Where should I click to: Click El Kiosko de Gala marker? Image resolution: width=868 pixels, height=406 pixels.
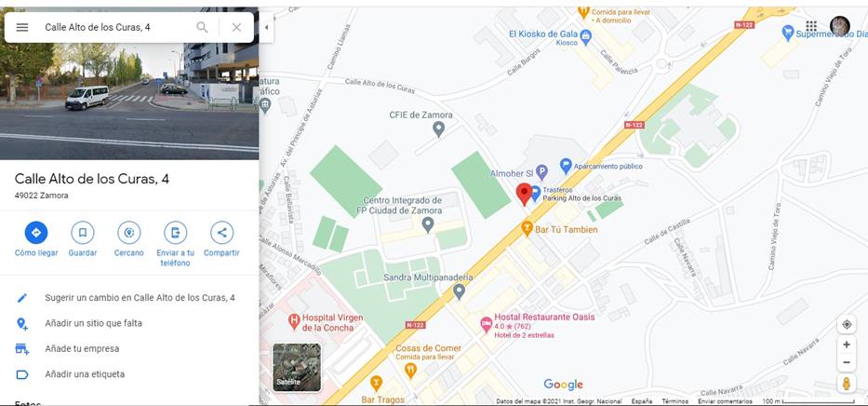point(586,37)
